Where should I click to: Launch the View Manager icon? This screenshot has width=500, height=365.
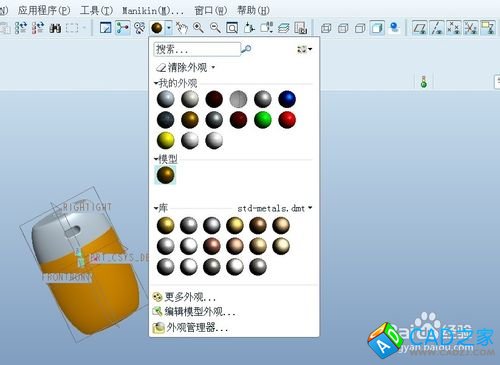click(301, 28)
